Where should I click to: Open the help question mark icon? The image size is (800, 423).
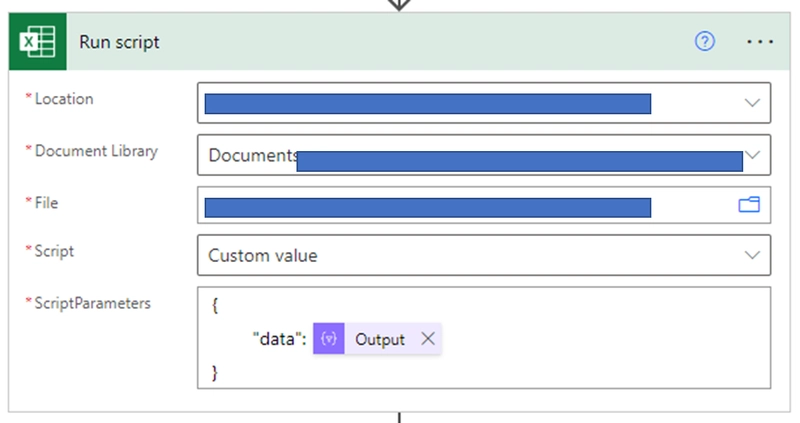705,42
